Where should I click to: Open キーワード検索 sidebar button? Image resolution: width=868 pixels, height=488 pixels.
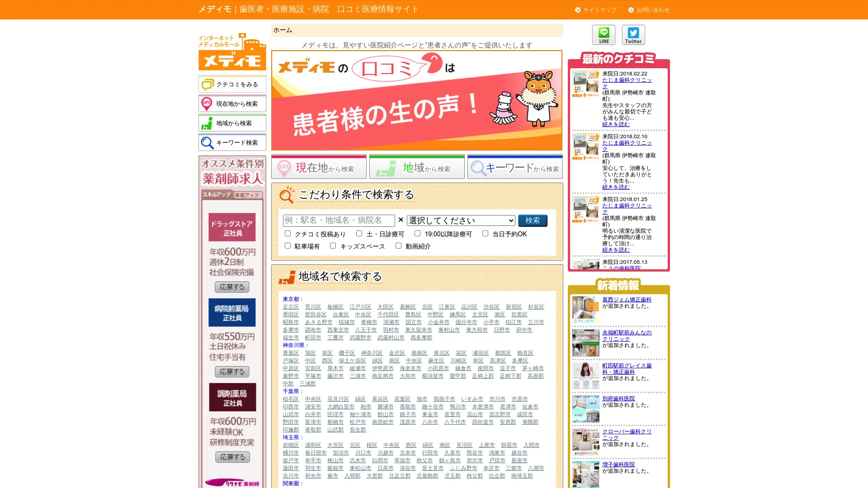(x=232, y=143)
